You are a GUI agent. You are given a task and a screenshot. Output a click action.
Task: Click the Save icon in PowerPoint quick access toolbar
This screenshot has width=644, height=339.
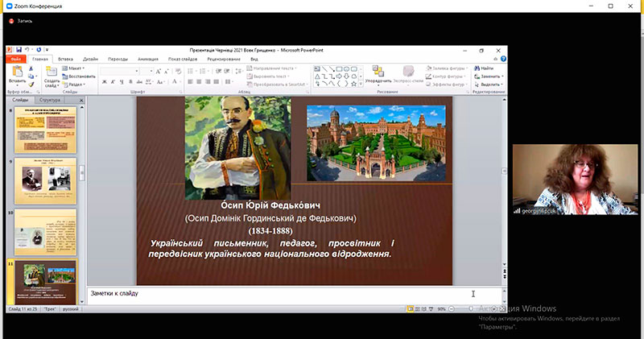[x=19, y=50]
